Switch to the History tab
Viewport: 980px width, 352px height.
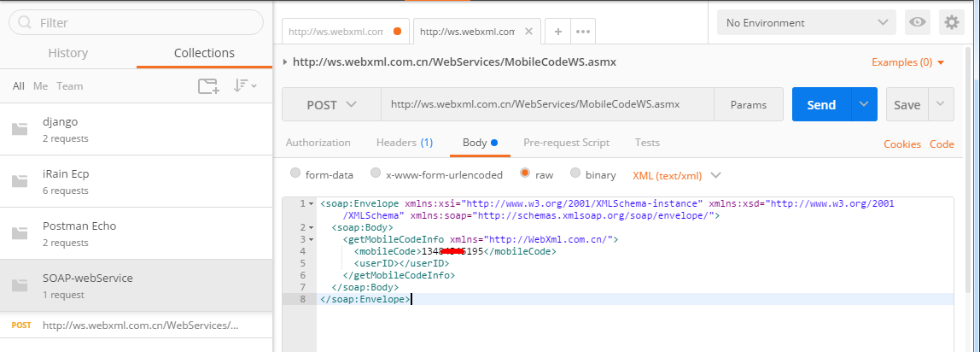[68, 53]
